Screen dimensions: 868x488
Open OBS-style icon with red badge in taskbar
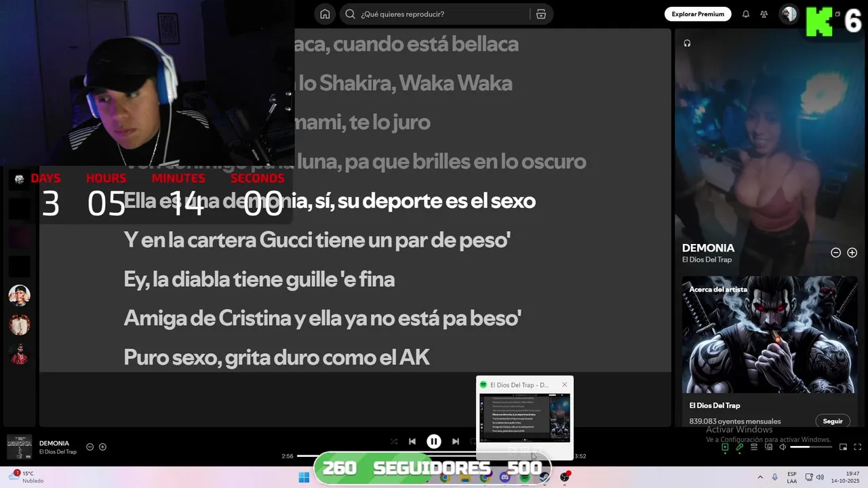point(564,477)
